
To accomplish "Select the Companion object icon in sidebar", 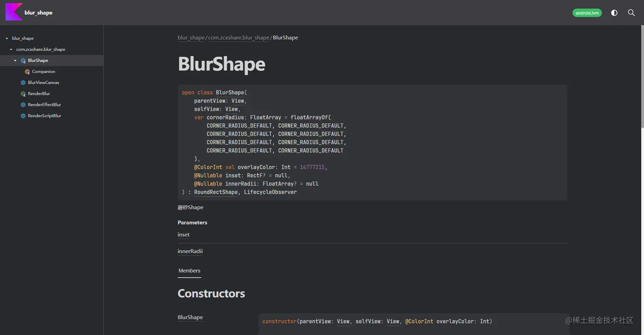I will (x=27, y=71).
